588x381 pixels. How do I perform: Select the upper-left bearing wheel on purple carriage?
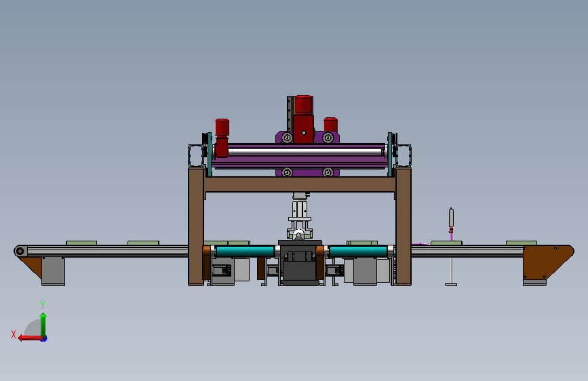point(288,138)
